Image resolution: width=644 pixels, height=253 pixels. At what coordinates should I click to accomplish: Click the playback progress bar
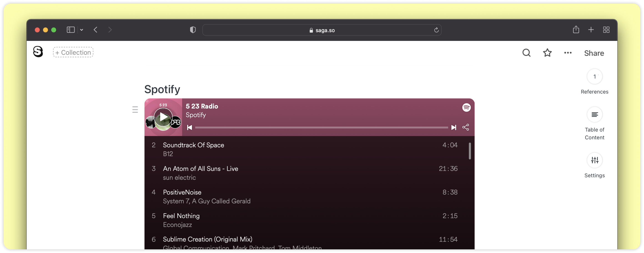tap(321, 128)
